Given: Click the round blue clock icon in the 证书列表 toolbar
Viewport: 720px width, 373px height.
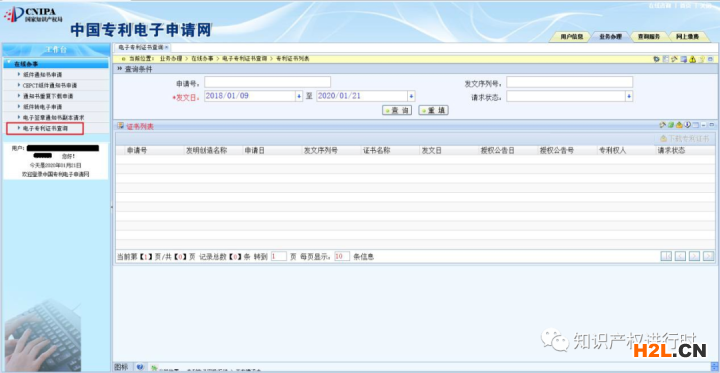Looking at the screenshot, I should point(687,124).
